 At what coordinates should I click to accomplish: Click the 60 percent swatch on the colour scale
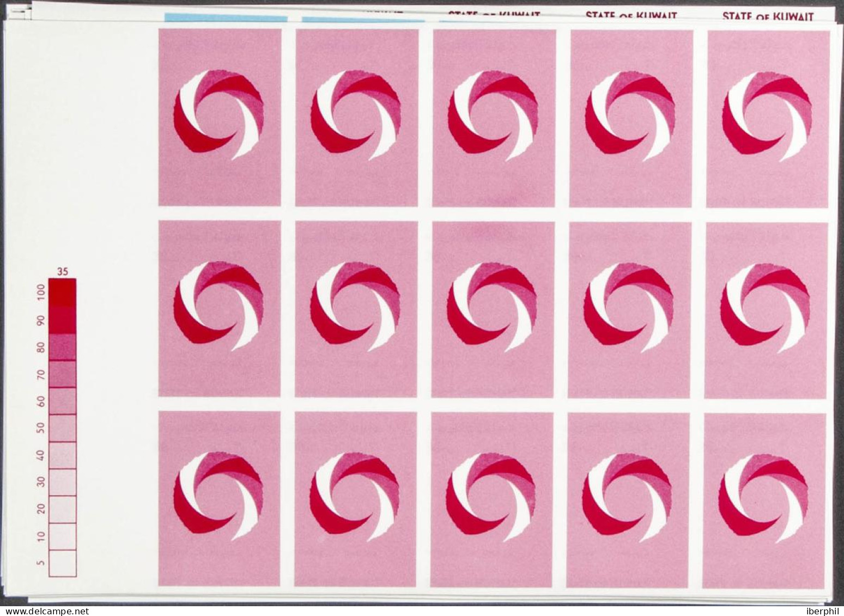click(x=62, y=401)
